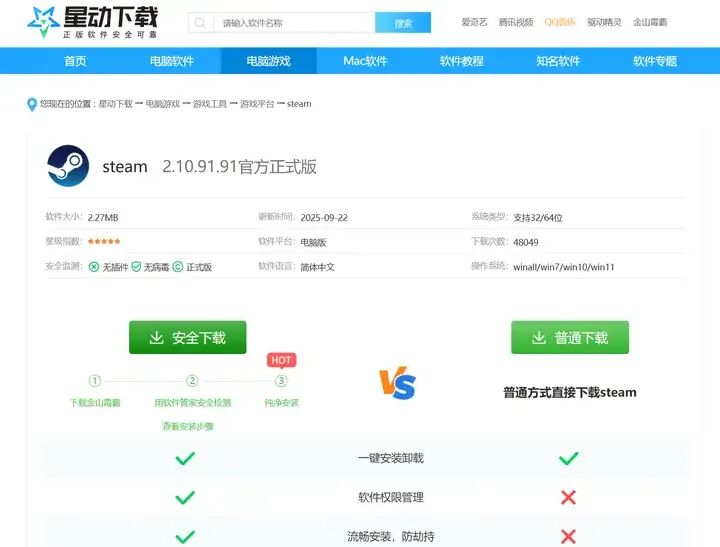Open the 软件专题 nav tab

tap(655, 61)
